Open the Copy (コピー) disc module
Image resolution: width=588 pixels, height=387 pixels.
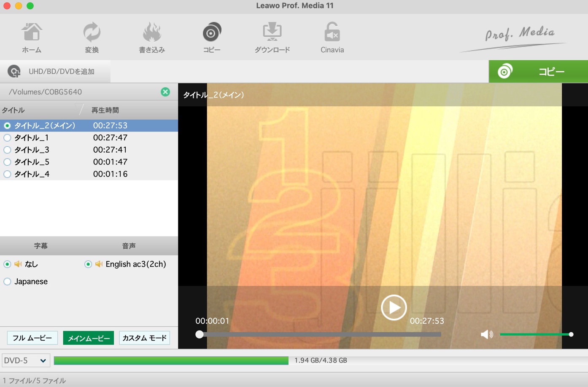click(x=212, y=38)
